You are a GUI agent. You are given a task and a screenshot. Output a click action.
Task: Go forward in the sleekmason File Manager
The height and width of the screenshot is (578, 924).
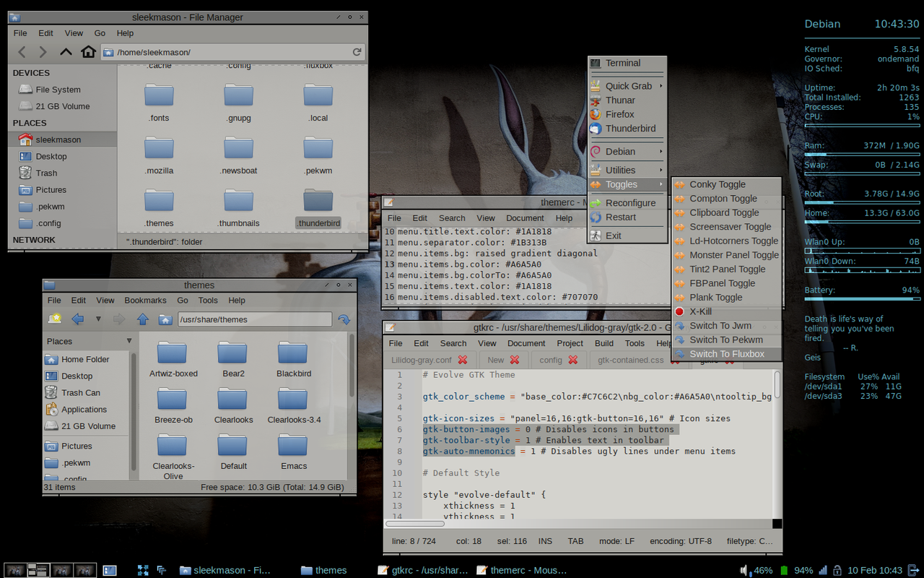[43, 52]
